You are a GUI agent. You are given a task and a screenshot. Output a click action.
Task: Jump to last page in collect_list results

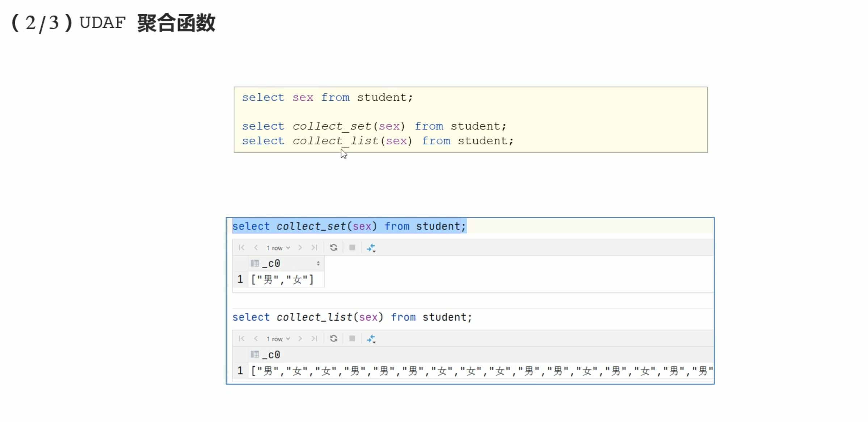click(x=314, y=338)
